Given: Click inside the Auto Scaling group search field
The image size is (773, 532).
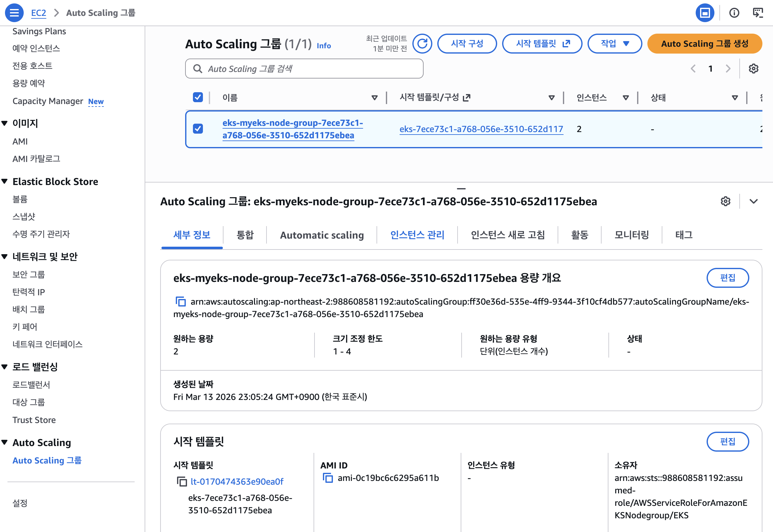Looking at the screenshot, I should click(304, 69).
